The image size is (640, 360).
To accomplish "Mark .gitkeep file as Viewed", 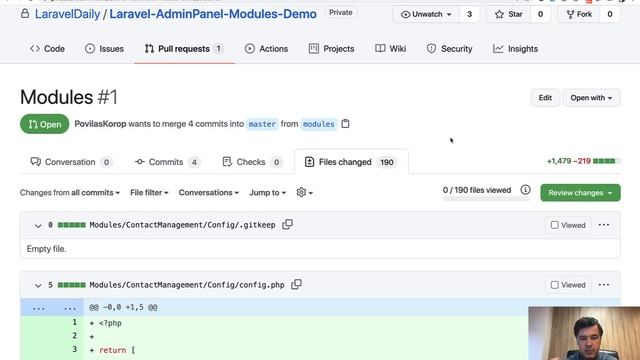I will [568, 225].
